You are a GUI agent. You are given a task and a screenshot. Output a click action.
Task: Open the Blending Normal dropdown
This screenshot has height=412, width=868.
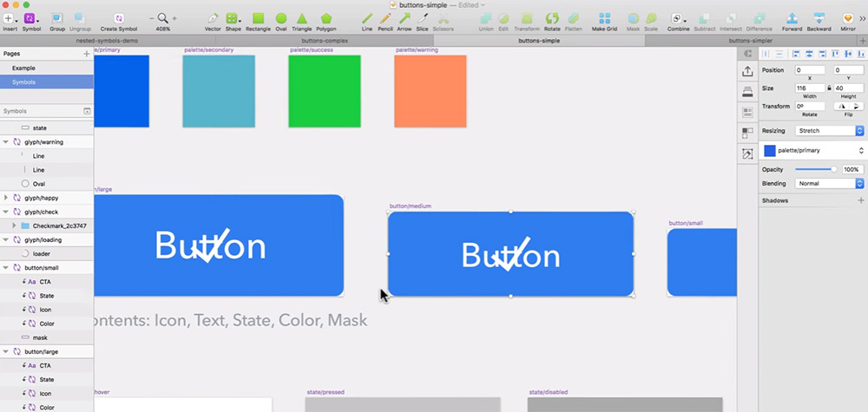coord(829,184)
